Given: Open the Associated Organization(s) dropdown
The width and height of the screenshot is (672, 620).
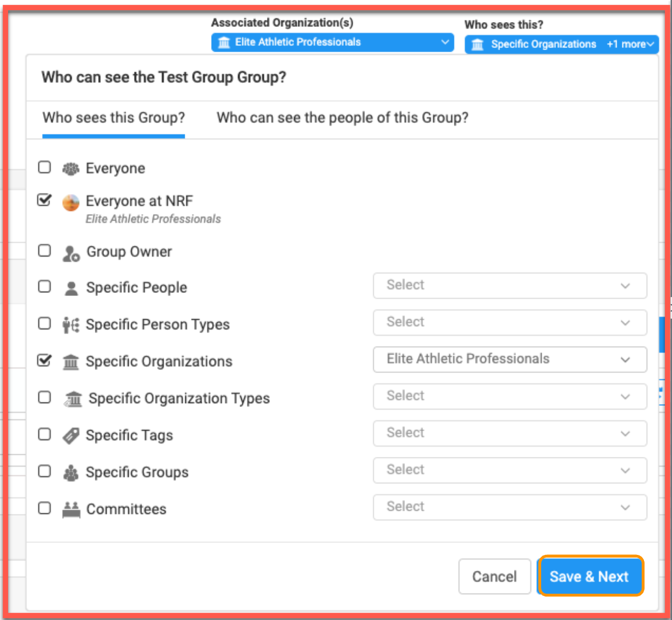Looking at the screenshot, I should coord(333,42).
